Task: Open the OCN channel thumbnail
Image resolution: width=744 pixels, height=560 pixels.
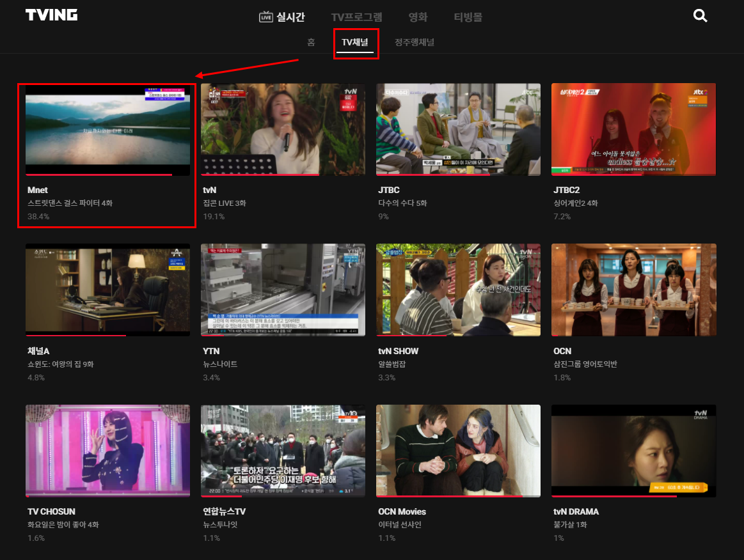Action: (633, 290)
